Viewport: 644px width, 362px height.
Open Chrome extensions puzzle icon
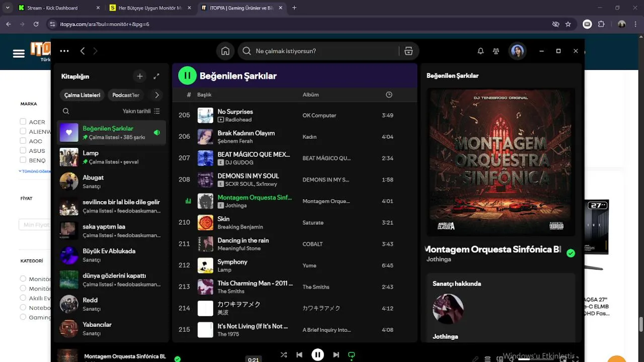pyautogui.click(x=601, y=24)
